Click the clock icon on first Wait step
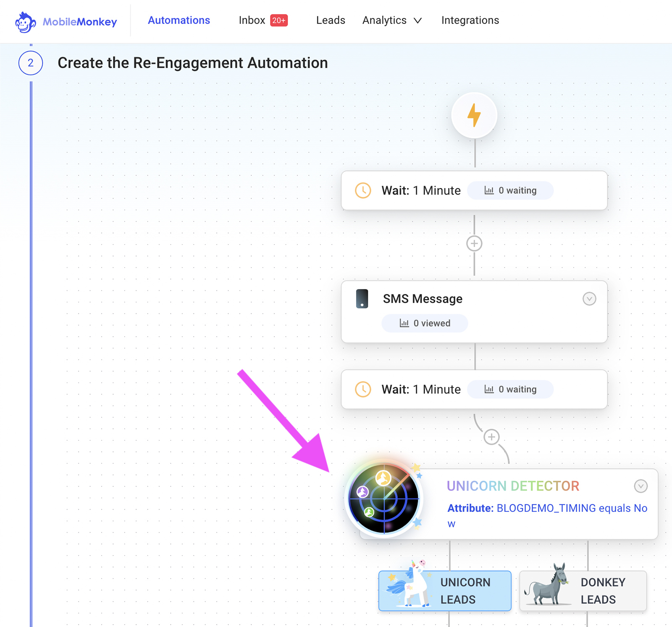Image resolution: width=672 pixels, height=627 pixels. (363, 190)
